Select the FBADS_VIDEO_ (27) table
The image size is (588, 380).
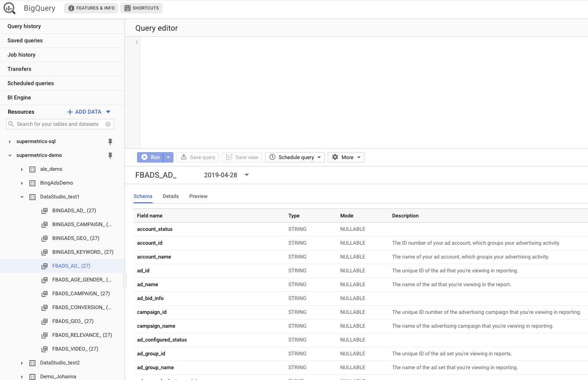coord(75,349)
